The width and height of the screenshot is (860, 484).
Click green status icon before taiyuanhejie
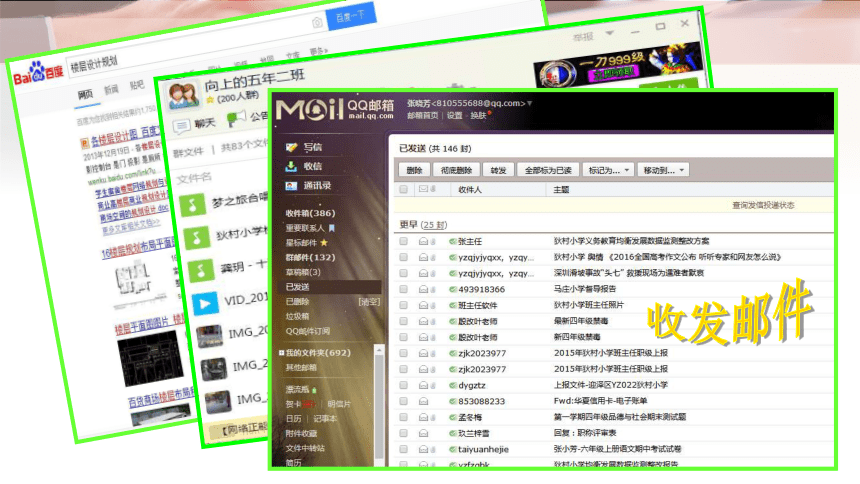(x=452, y=449)
